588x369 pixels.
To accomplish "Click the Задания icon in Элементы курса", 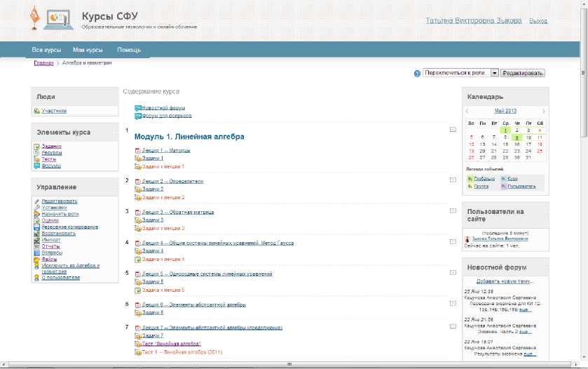I will point(36,147).
